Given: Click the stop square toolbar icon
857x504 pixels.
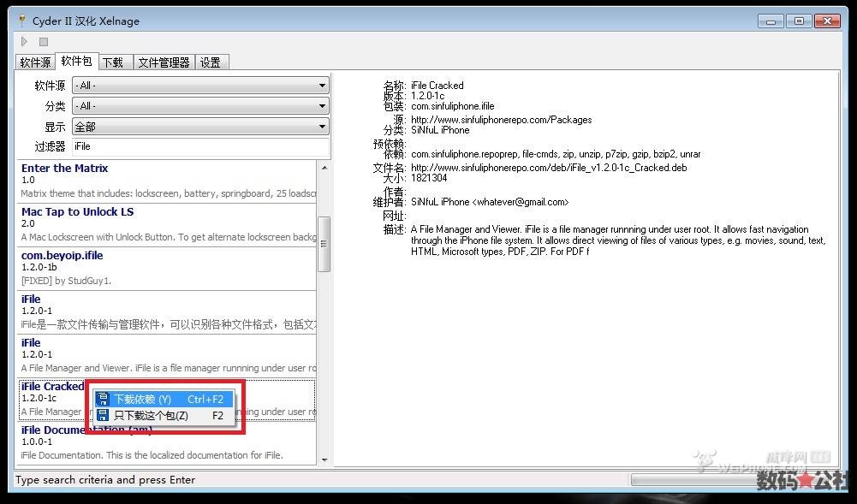Looking at the screenshot, I should click(x=44, y=41).
